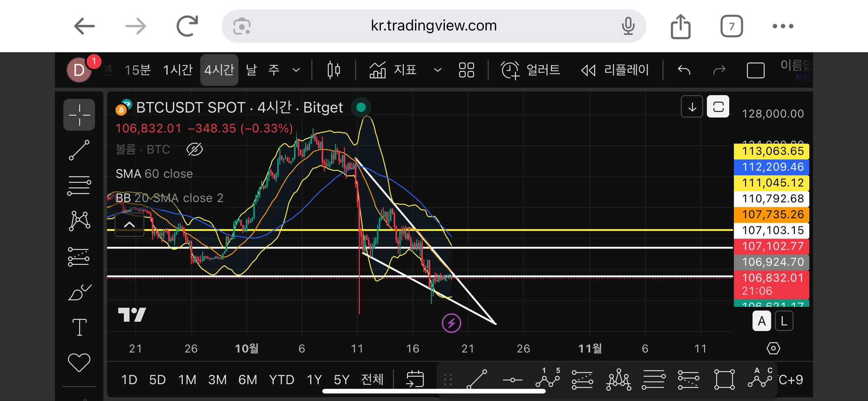Create an 얼러트 alert
The image size is (868, 401).
(530, 70)
